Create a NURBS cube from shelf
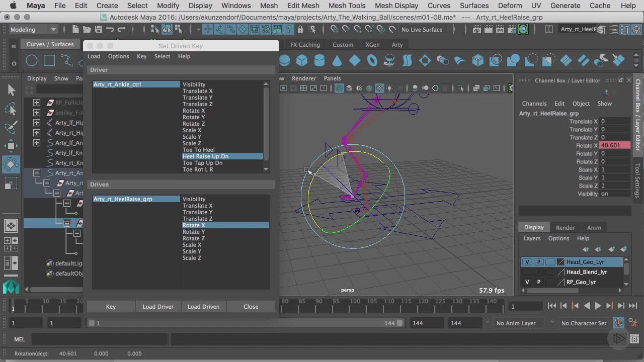Image resolution: width=644 pixels, height=362 pixels. point(302,61)
